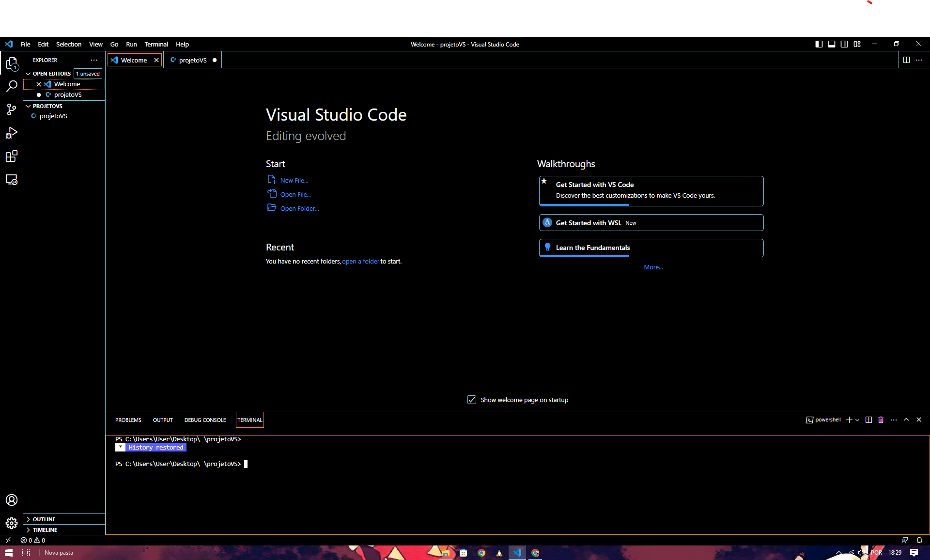Click the More... walkthroughs link

[x=653, y=267]
